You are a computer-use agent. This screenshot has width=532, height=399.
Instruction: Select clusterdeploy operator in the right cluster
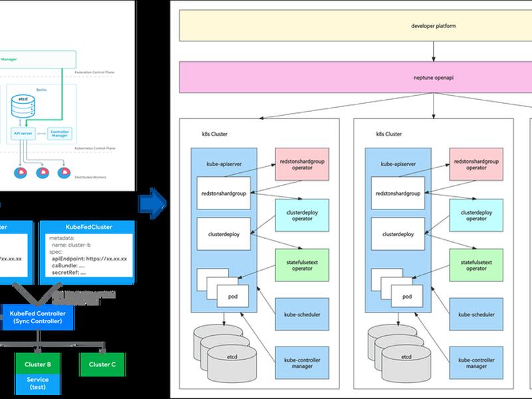point(476,215)
